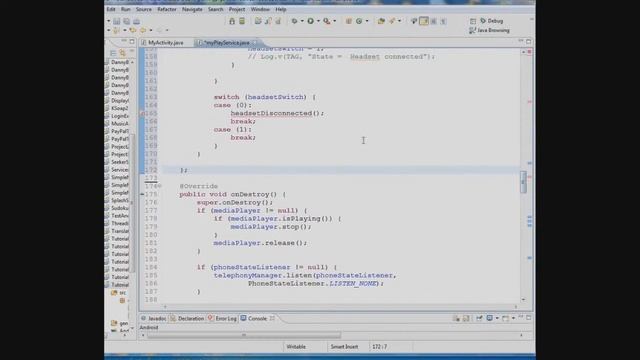Open the Project menu
This screenshot has height=360, width=640.
237,9
